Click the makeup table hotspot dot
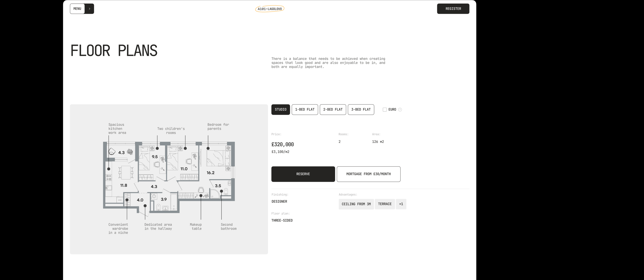644x280 pixels. point(201,196)
